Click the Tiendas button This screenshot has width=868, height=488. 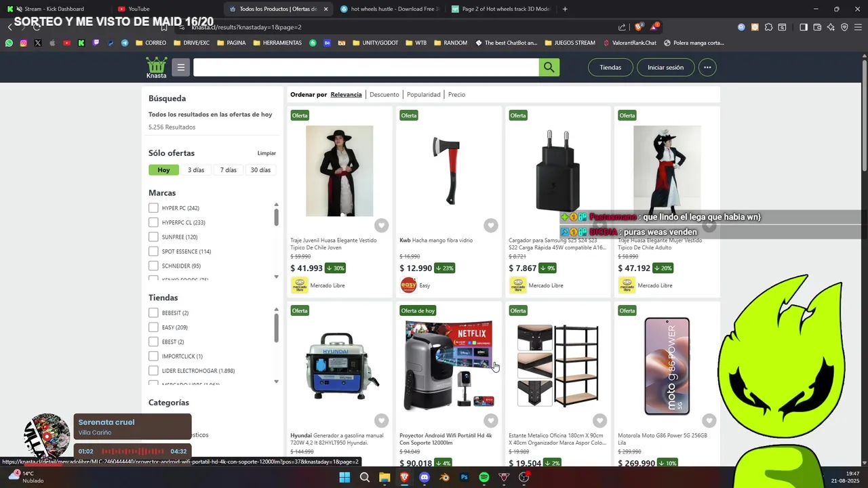(x=610, y=67)
